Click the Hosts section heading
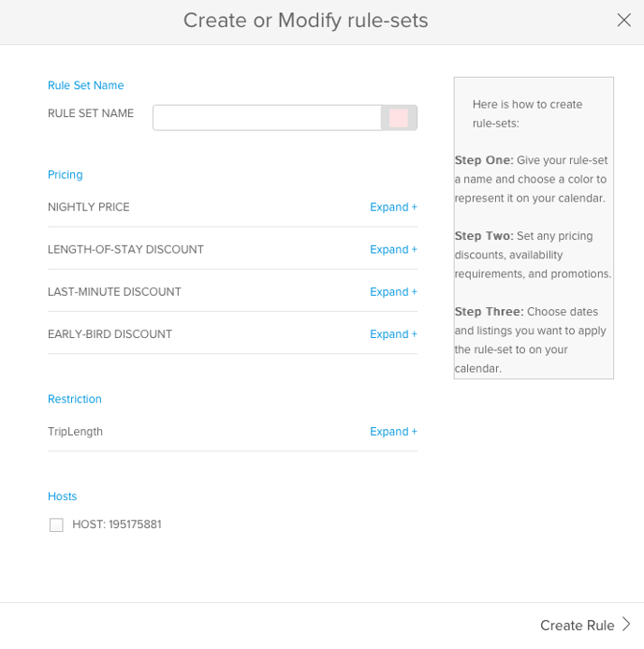Screen dimensions: 644x649 tap(63, 496)
